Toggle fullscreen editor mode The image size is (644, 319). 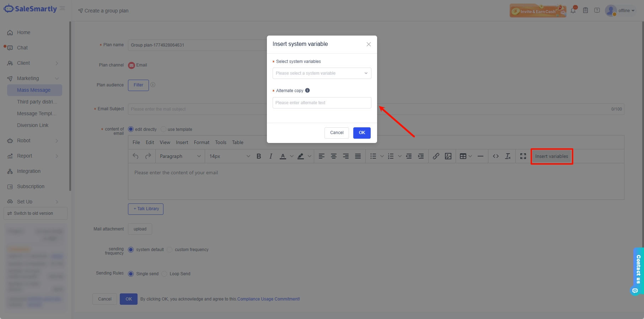click(x=523, y=156)
